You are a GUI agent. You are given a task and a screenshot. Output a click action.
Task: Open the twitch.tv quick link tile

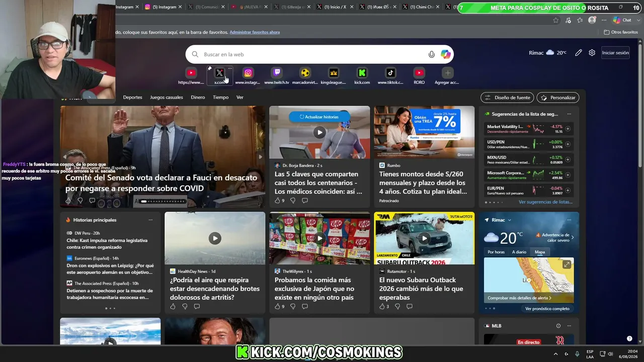coord(277,75)
